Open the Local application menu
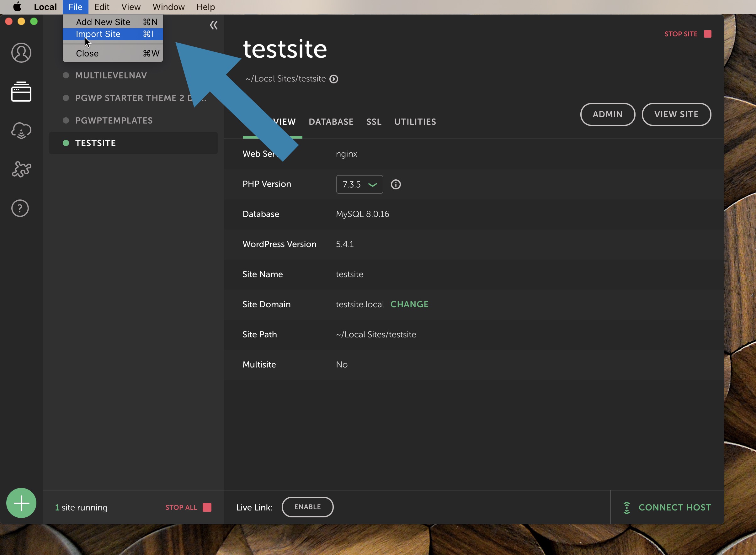Screen dimensions: 756x555 tap(45, 7)
